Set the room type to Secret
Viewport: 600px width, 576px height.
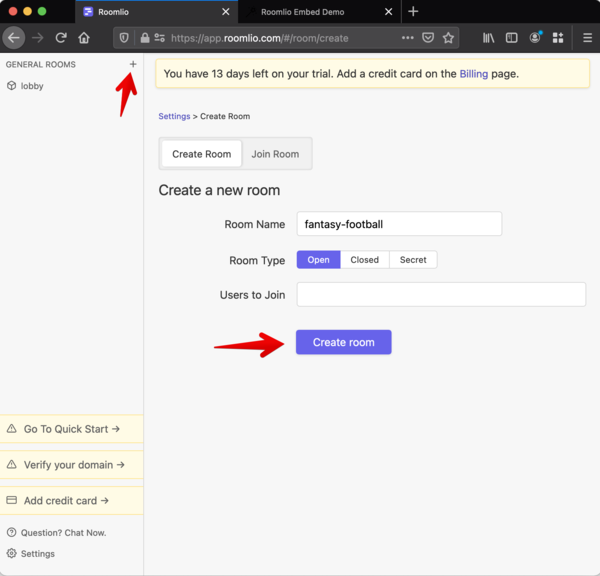413,260
